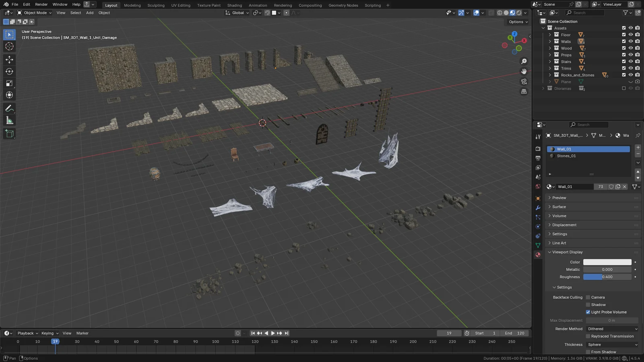
Task: Click the Roughness slider in Viewport Display
Action: [x=607, y=277]
